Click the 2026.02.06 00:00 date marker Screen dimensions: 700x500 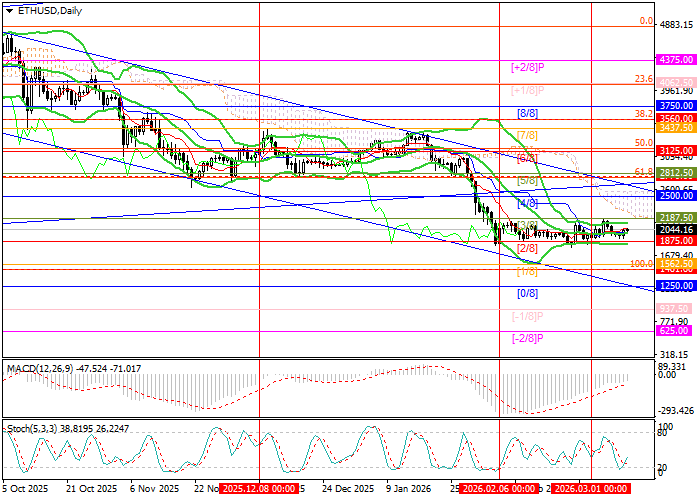[497, 489]
